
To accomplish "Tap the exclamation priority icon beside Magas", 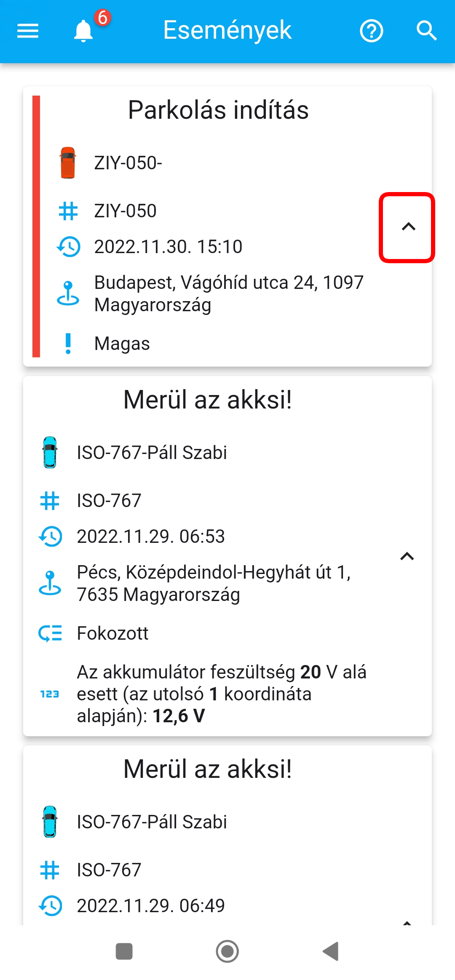I will tap(68, 344).
